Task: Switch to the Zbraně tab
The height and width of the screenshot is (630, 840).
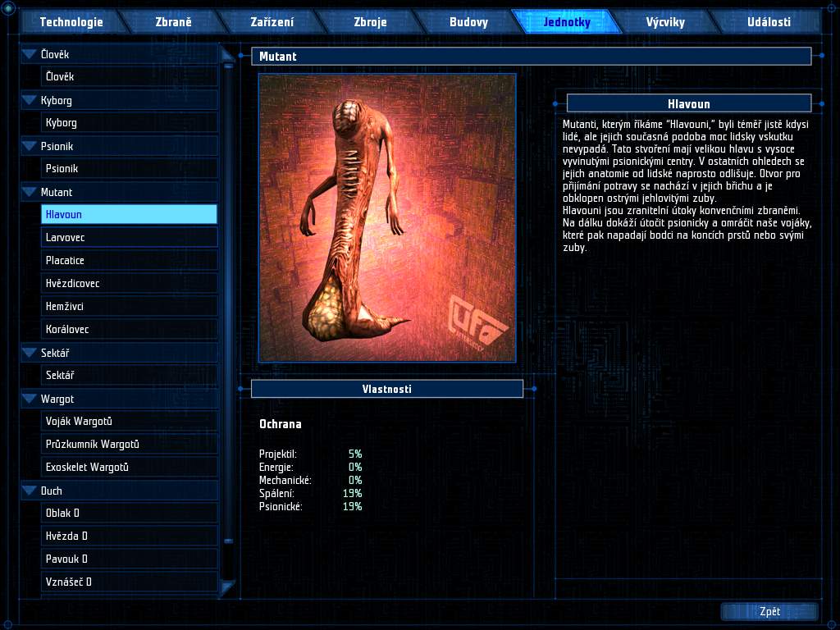Action: [173, 22]
